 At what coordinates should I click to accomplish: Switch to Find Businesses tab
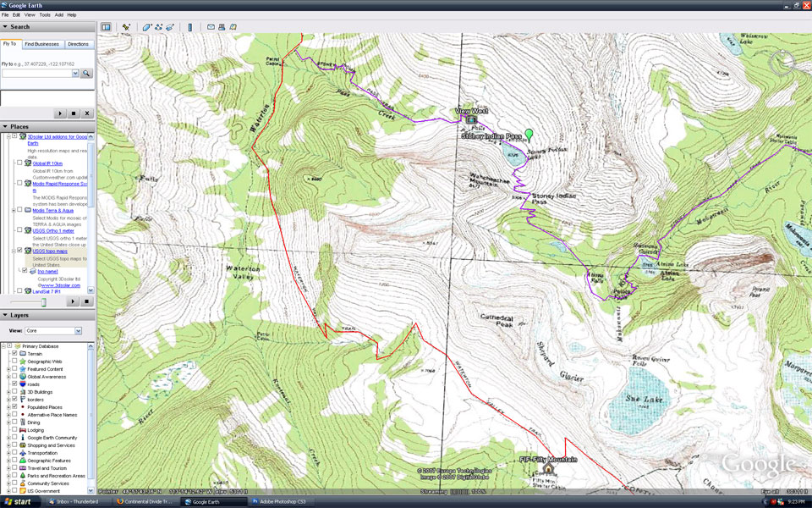[x=42, y=44]
